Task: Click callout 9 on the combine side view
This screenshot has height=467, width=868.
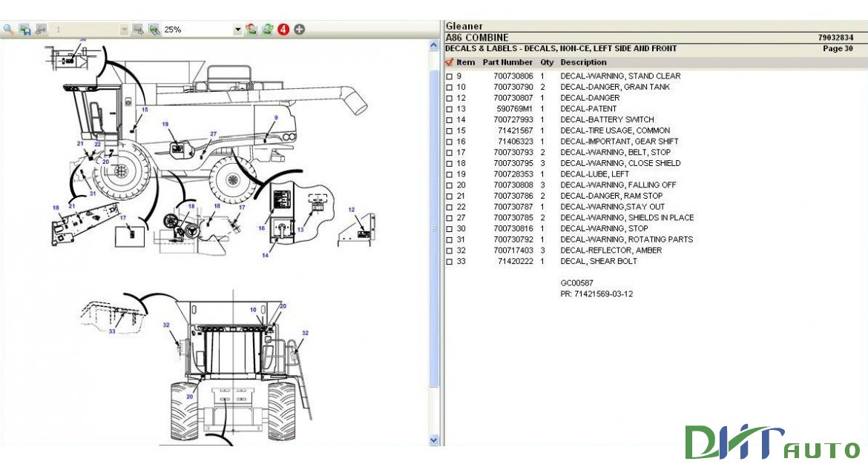Action: (x=276, y=118)
